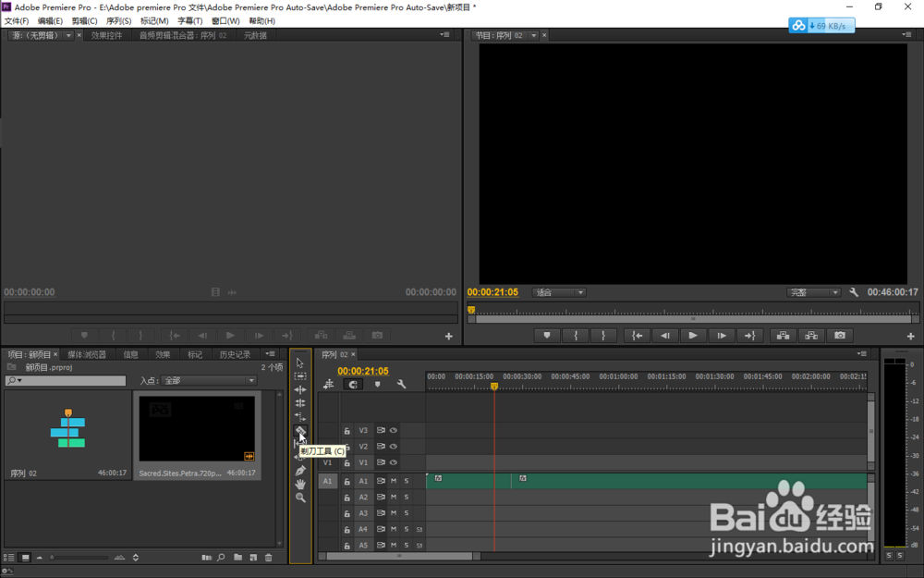Open source monitor panel flyout menu
Screen dimensions: 924x578
tap(445, 35)
